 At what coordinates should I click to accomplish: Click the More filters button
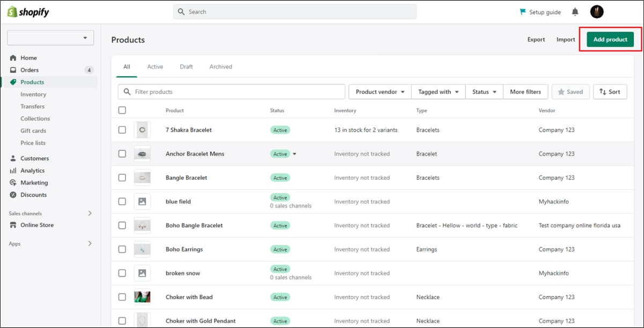pos(525,92)
